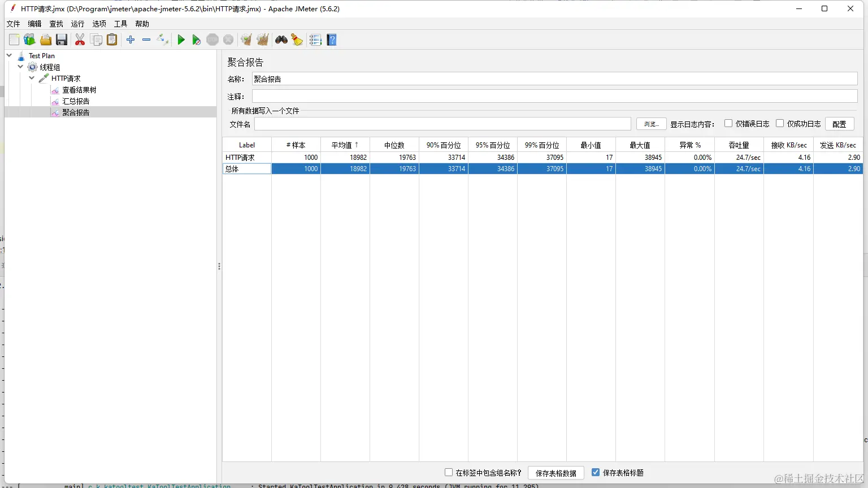The width and height of the screenshot is (868, 488).
Task: Select 聚合报告 in the tree
Action: click(76, 112)
